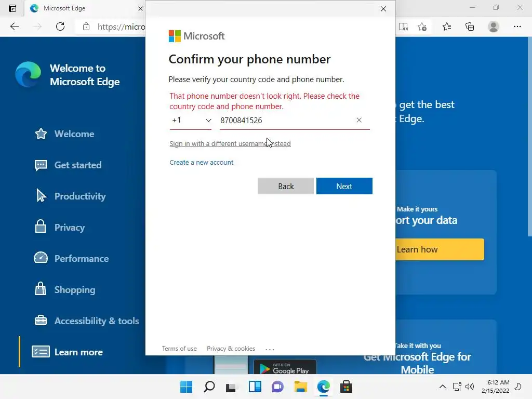Viewport: 532px width, 399px height.
Task: Click the page vertical scrollbar
Action: [529, 136]
